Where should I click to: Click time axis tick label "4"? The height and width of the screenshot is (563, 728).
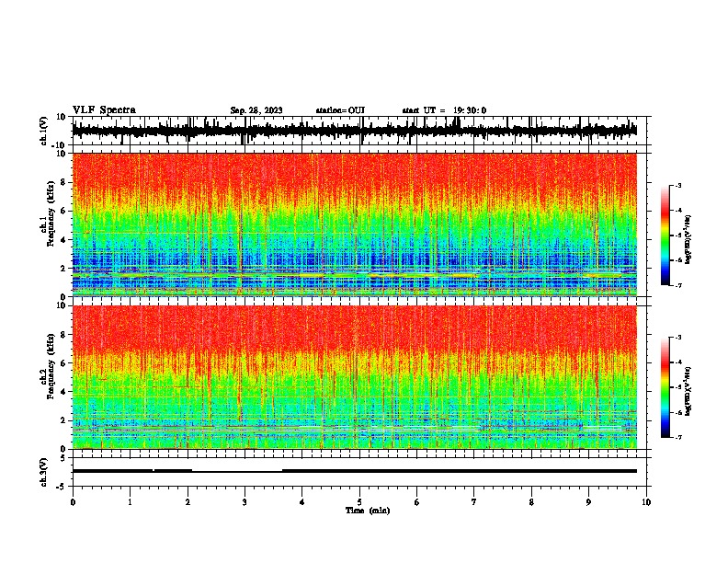(302, 502)
